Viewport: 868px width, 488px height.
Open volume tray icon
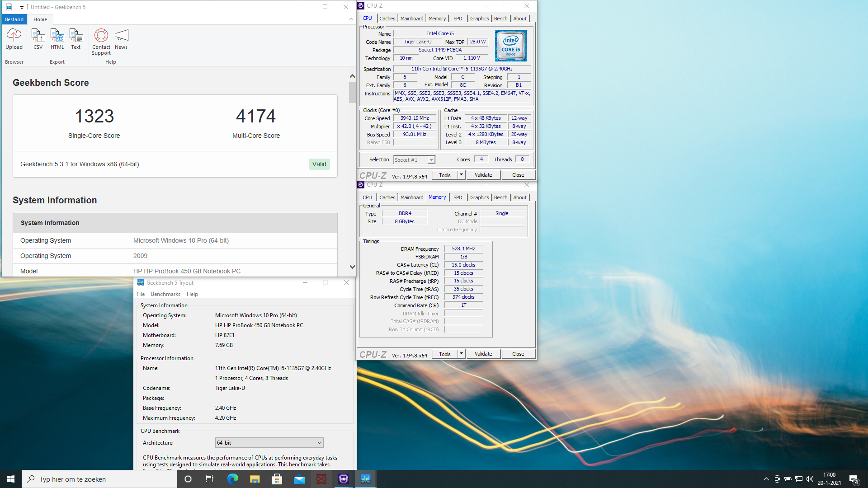[810, 479]
